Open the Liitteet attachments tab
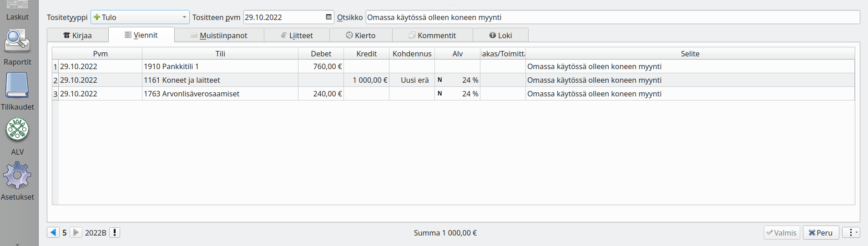 297,35
